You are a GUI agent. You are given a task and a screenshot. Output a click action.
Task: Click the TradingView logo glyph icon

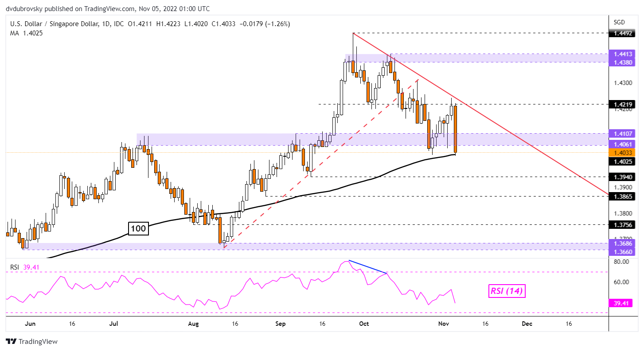click(x=12, y=342)
